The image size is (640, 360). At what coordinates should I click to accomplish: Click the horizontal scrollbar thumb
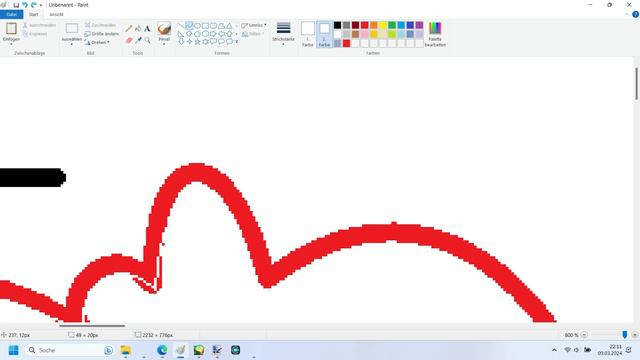tap(92, 326)
